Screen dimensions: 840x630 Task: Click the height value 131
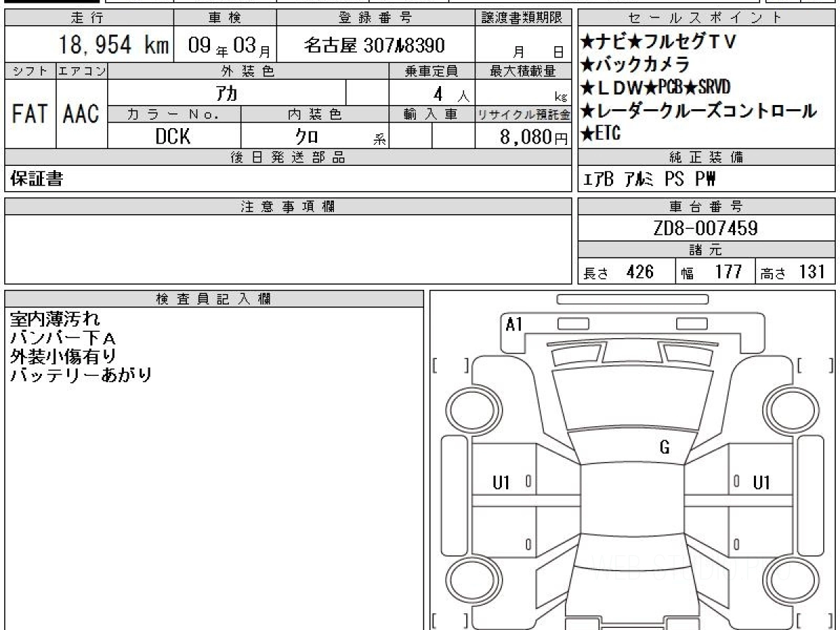[811, 272]
